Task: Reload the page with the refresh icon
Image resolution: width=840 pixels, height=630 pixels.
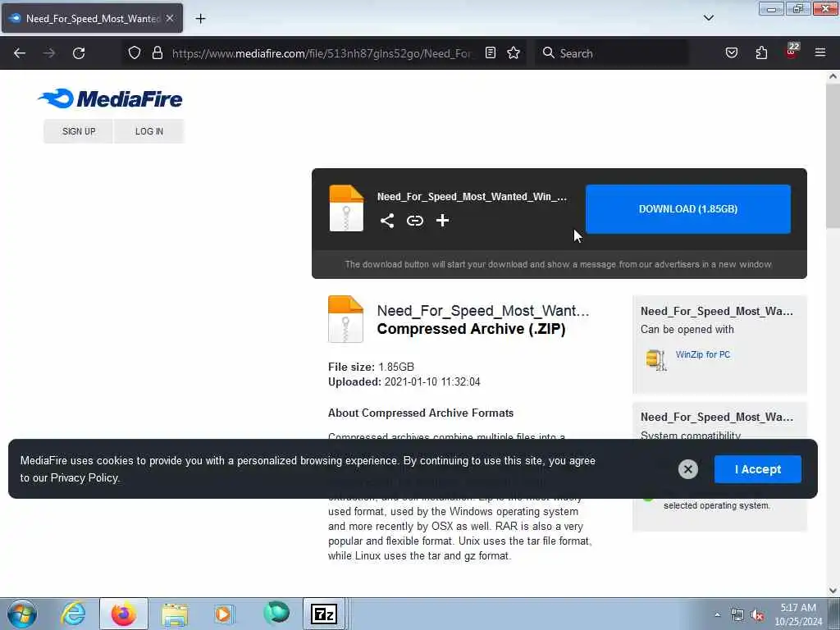Action: 79,53
